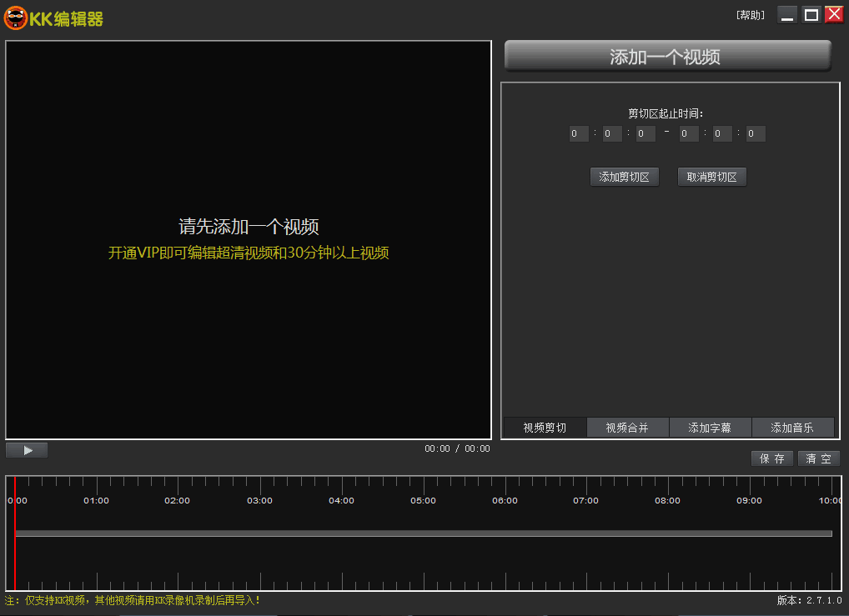Click 添加剪切区 to add cut region
This screenshot has width=849, height=616.
pyautogui.click(x=625, y=177)
